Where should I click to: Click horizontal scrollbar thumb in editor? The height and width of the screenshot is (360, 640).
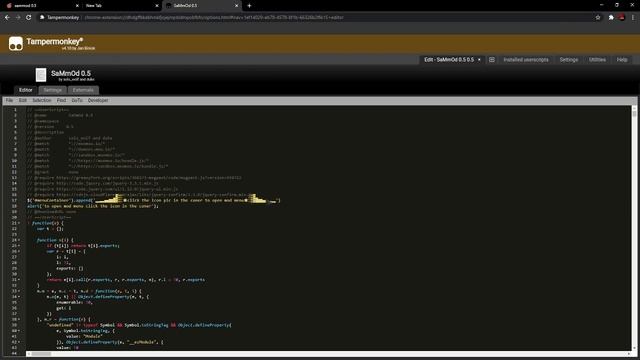pyautogui.click(x=41, y=354)
